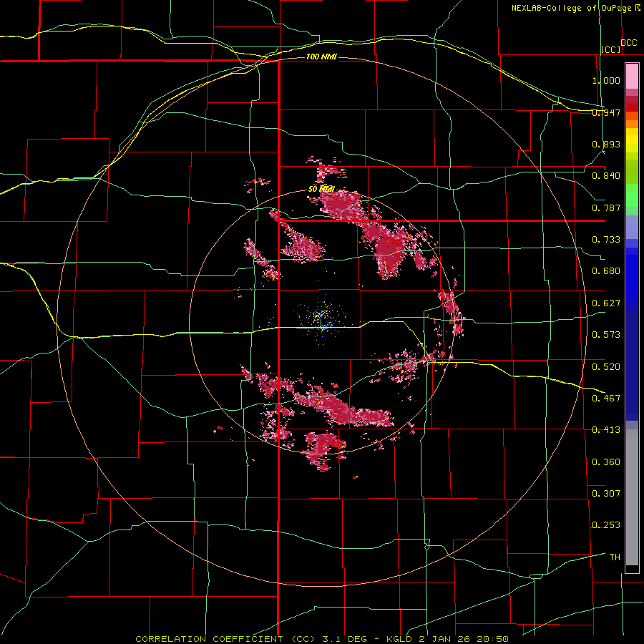This screenshot has width=644, height=644.
Task: Click the 0.627 scale value
Action: pos(606,303)
